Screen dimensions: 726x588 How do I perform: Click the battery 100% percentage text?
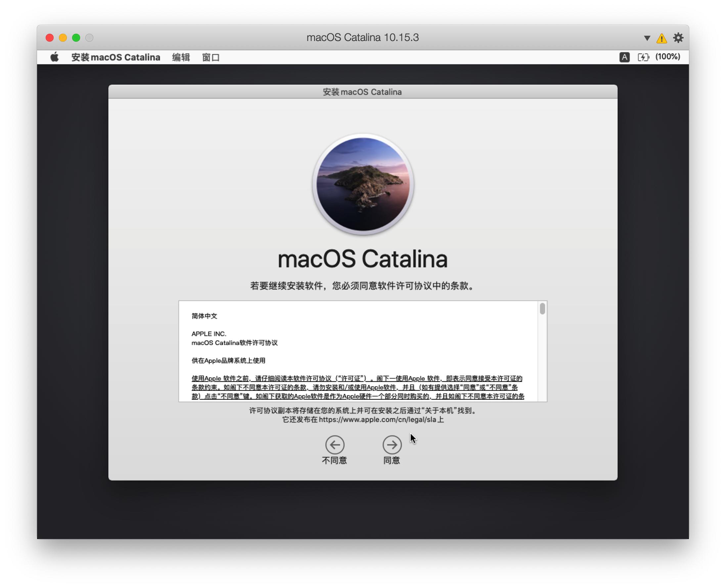[x=667, y=57]
